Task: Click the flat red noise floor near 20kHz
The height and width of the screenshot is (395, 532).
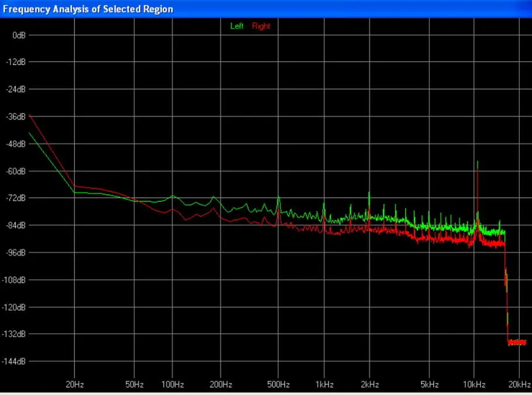Action: click(517, 342)
